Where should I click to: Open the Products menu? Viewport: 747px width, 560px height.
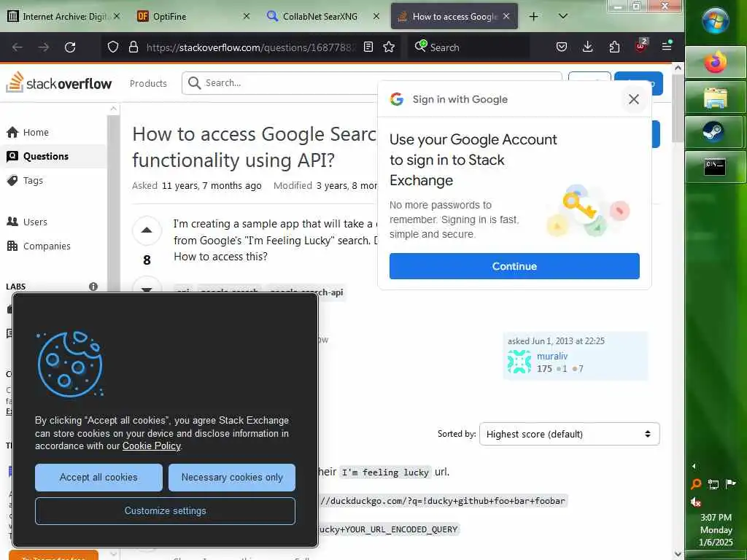tap(148, 83)
